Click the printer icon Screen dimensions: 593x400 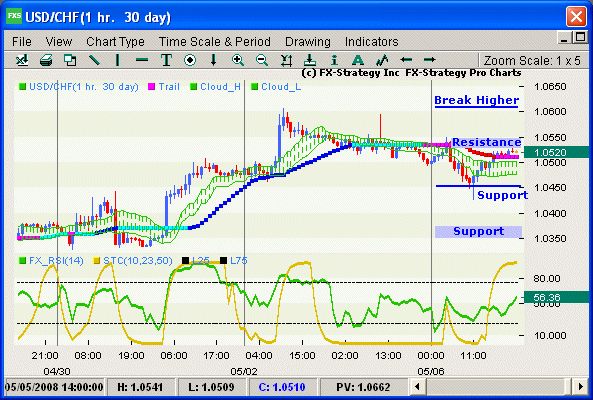[46, 60]
